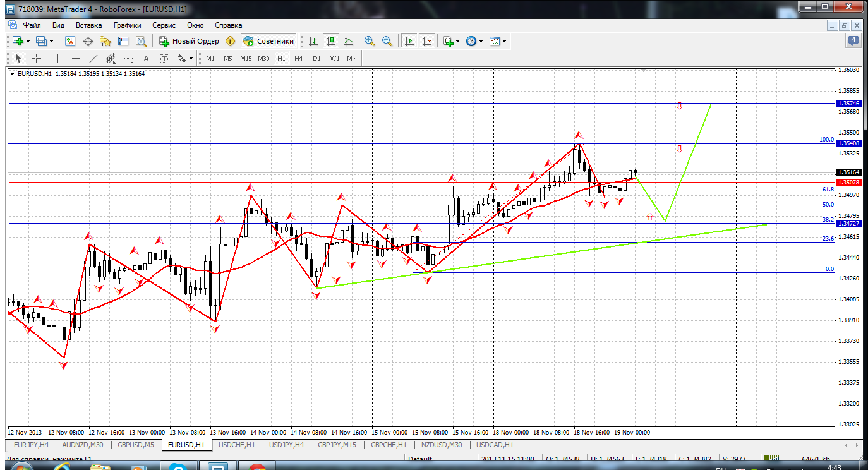
Task: Select the vertical line drawing tool
Action: click(x=57, y=58)
